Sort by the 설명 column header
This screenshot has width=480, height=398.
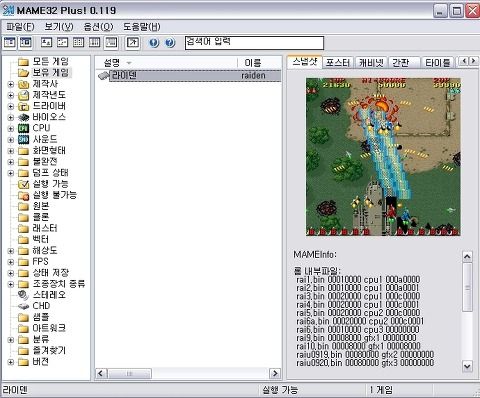(166, 63)
